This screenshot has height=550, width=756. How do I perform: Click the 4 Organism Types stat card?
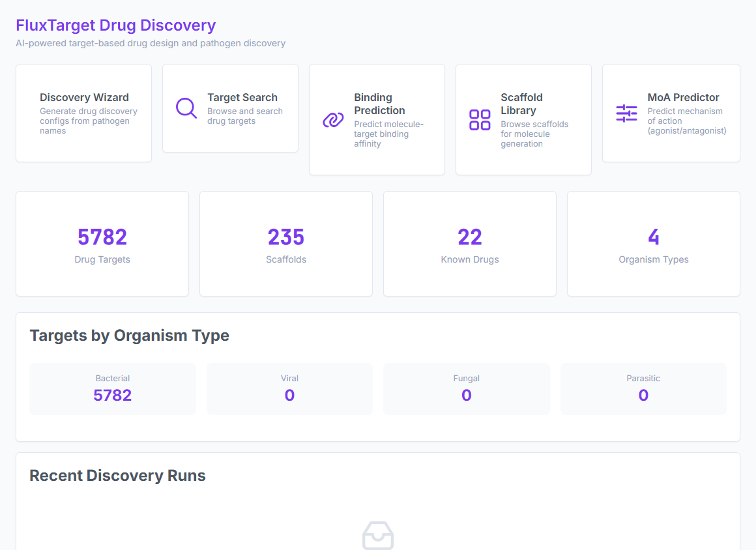tap(653, 244)
